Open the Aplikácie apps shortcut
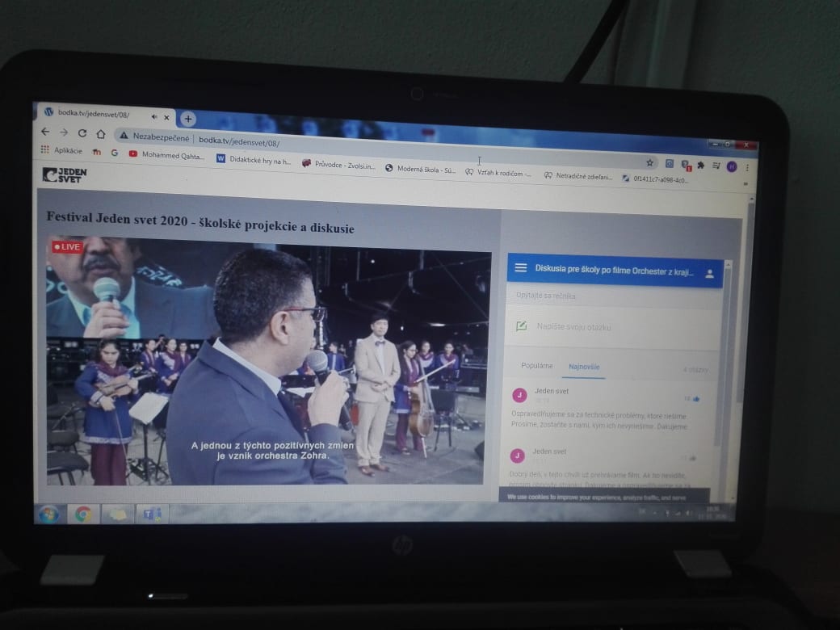This screenshot has height=630, width=840. 61,150
